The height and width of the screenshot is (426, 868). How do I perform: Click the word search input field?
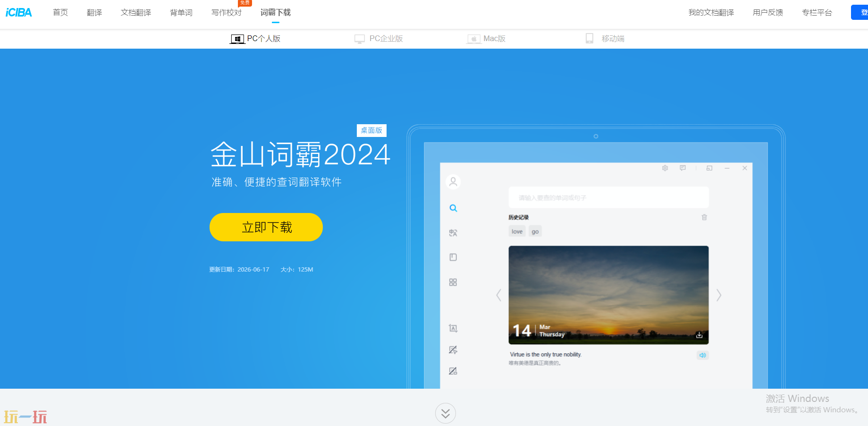click(609, 197)
